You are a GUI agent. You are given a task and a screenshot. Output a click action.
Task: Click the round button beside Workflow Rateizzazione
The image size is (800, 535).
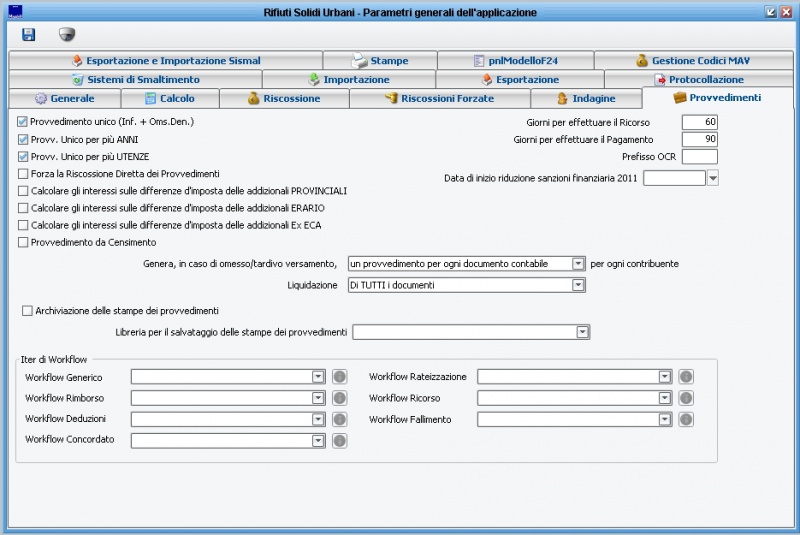tap(685, 377)
